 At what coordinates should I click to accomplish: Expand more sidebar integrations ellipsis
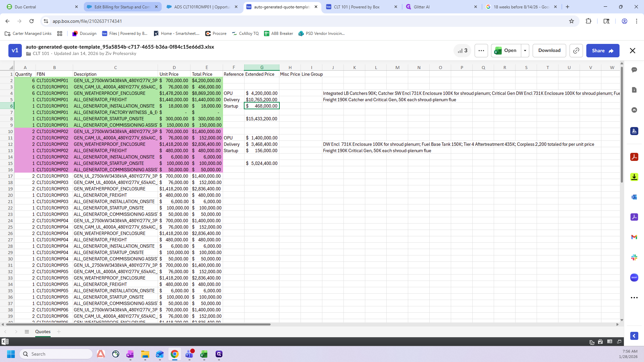[634, 298]
